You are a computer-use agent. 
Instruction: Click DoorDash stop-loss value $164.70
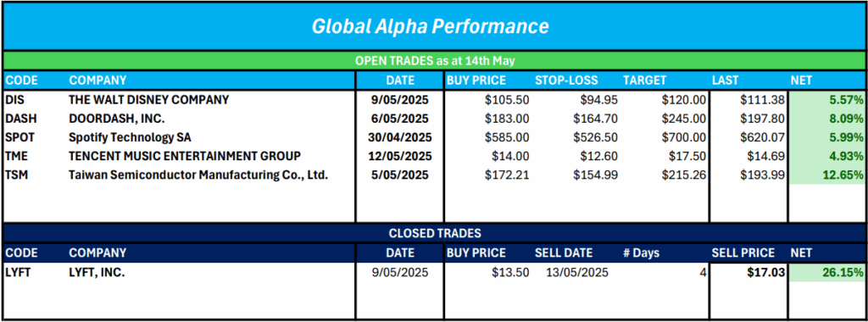pyautogui.click(x=595, y=119)
